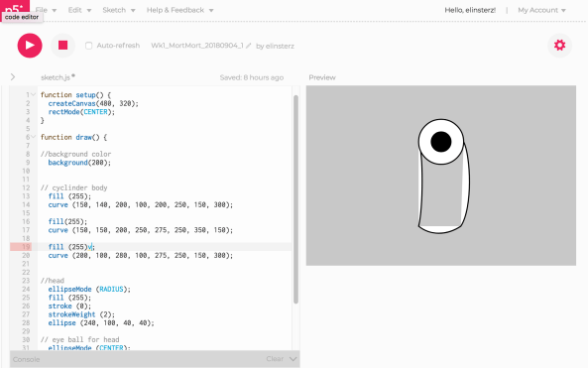Click the highlighted line number 19

tap(26, 247)
